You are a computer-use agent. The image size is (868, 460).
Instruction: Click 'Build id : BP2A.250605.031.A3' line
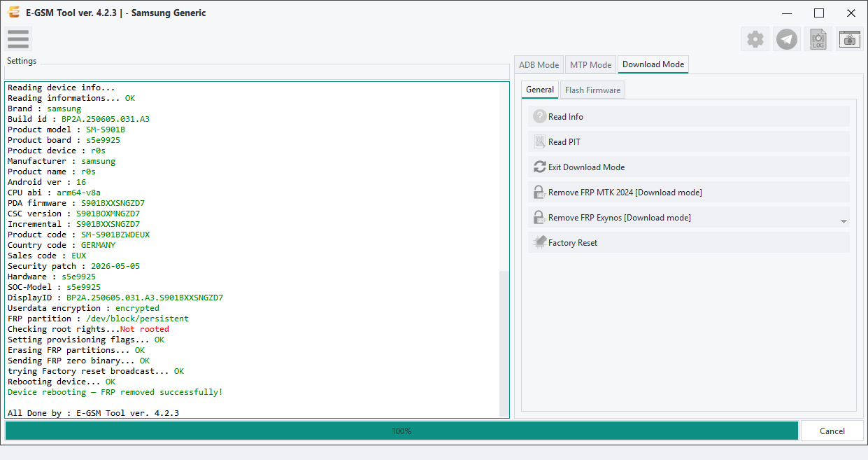point(78,119)
